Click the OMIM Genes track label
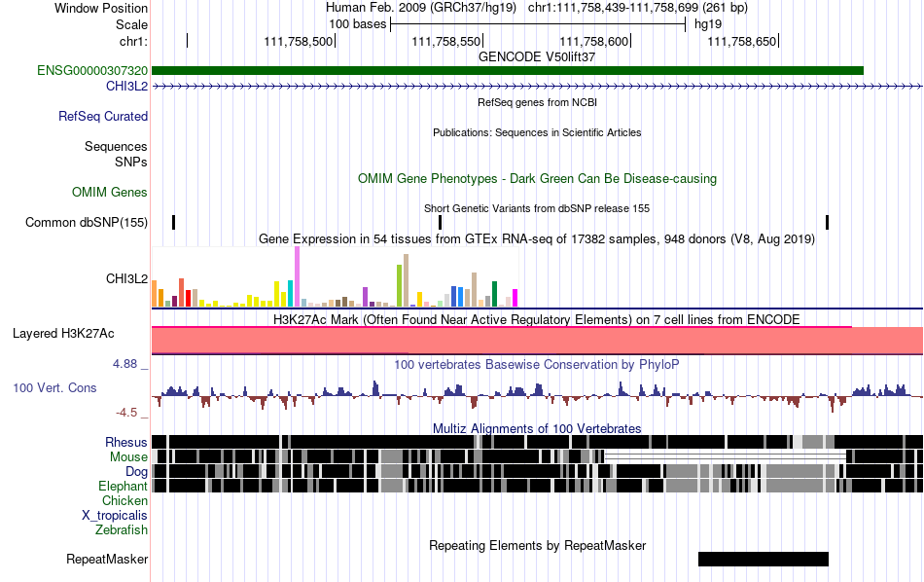Viewport: 924px width, 582px height. (x=110, y=193)
